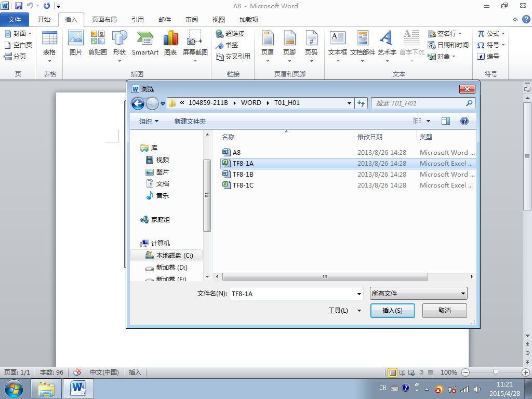Open the change view options dropdown arrow
Viewport: 532px width, 399px height.
pyautogui.click(x=428, y=121)
